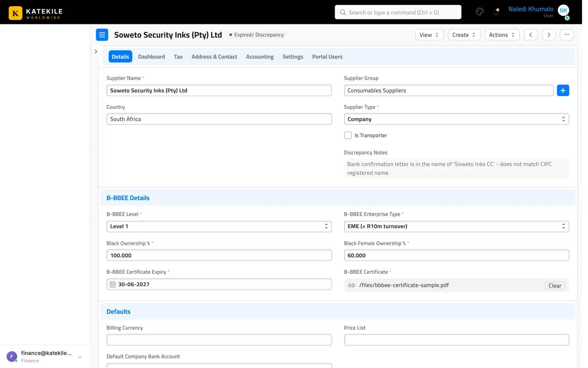Go to next supplier record
This screenshot has height=368, width=588.
click(549, 35)
